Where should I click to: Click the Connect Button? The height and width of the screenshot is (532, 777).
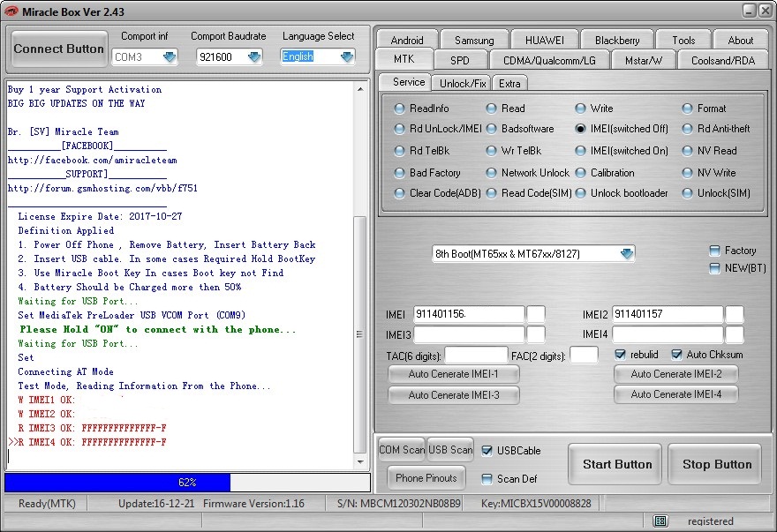click(59, 49)
